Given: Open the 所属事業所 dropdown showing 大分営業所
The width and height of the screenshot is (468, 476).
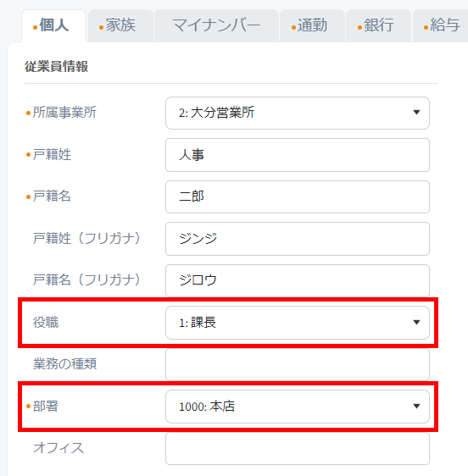Looking at the screenshot, I should 298,113.
